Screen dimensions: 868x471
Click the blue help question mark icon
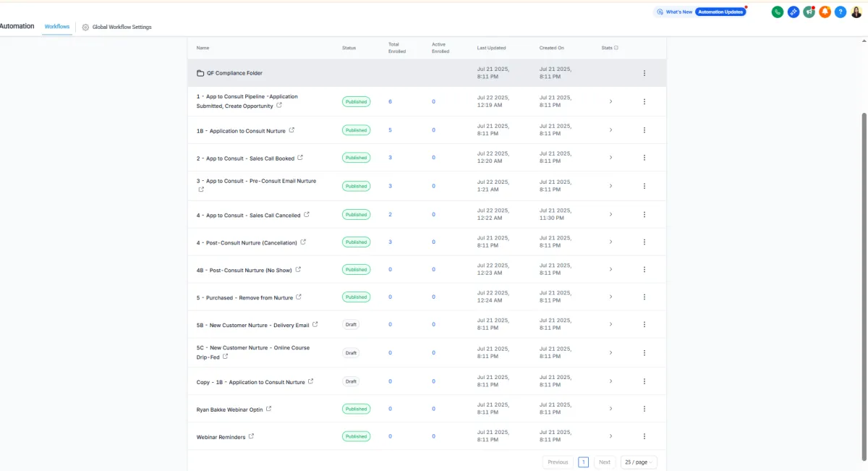click(841, 12)
